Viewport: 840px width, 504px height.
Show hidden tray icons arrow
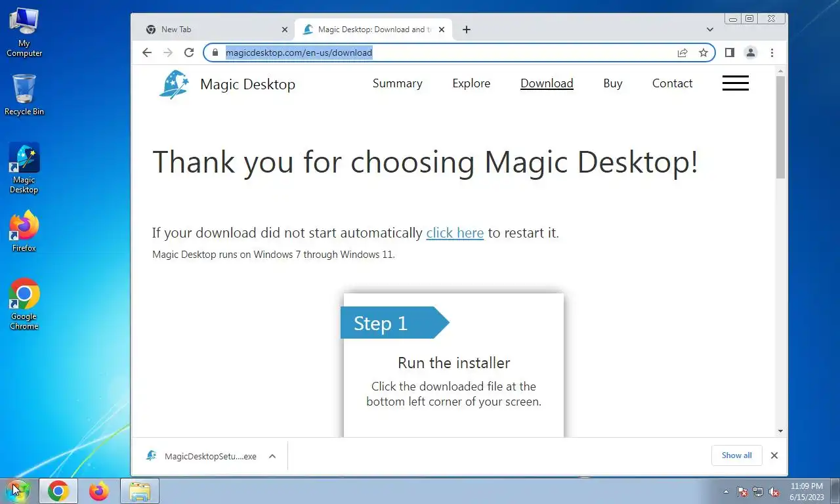click(x=726, y=492)
